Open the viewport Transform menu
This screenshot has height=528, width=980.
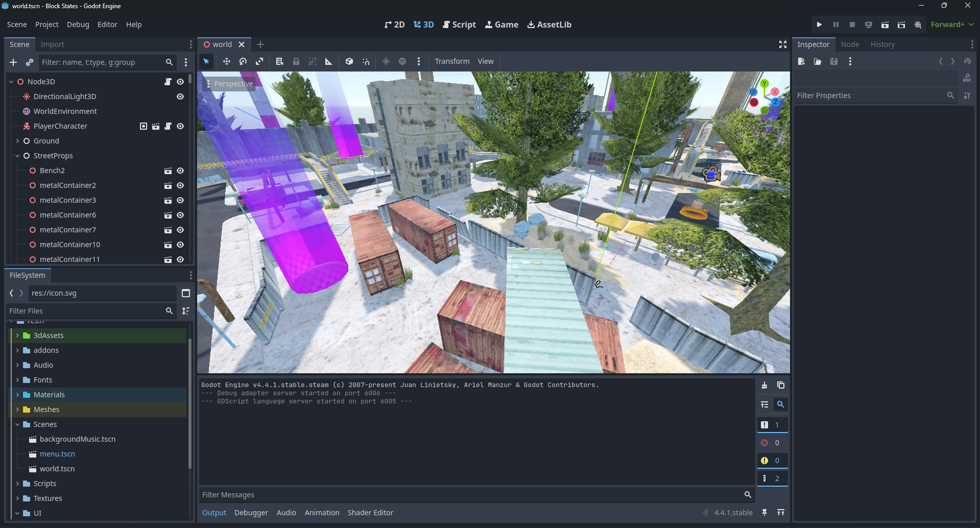452,61
